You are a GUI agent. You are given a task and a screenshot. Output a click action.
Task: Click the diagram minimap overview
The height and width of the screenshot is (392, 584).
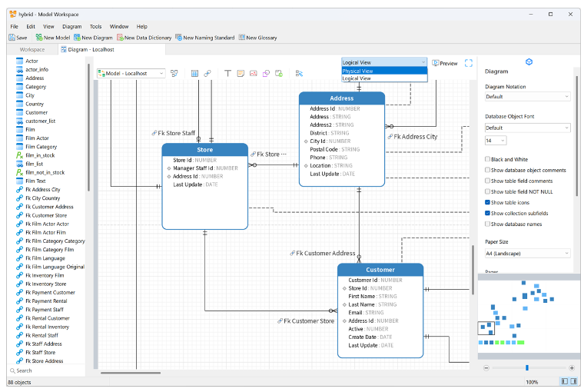click(x=529, y=316)
